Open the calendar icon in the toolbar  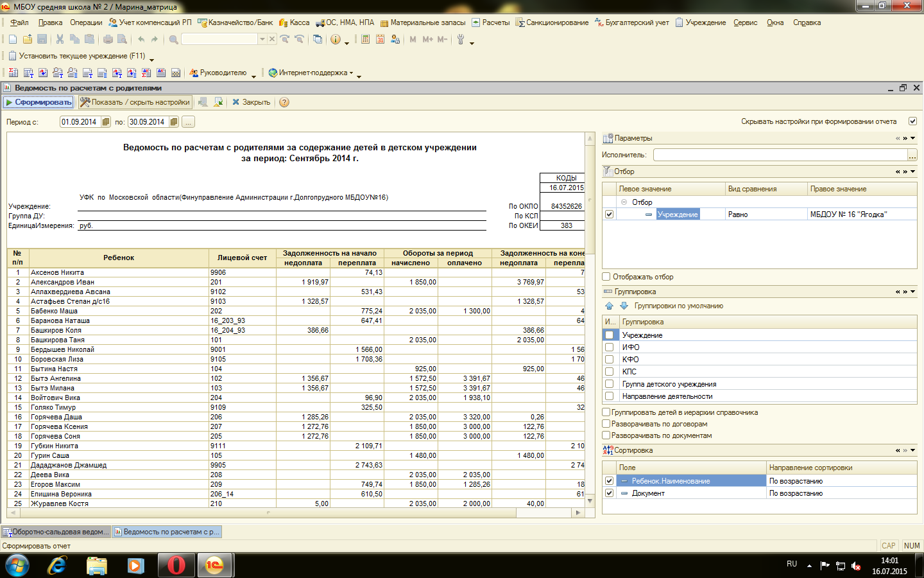pos(380,39)
